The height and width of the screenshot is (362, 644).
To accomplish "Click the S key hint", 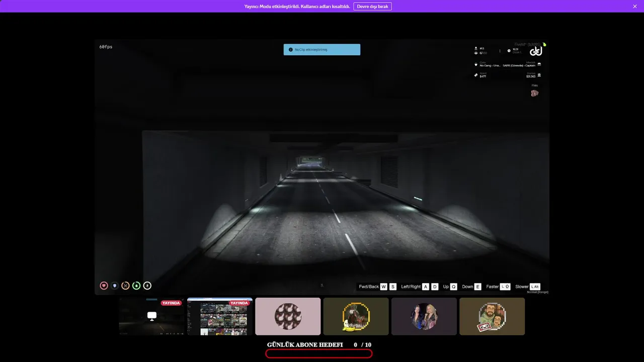I will (x=393, y=287).
